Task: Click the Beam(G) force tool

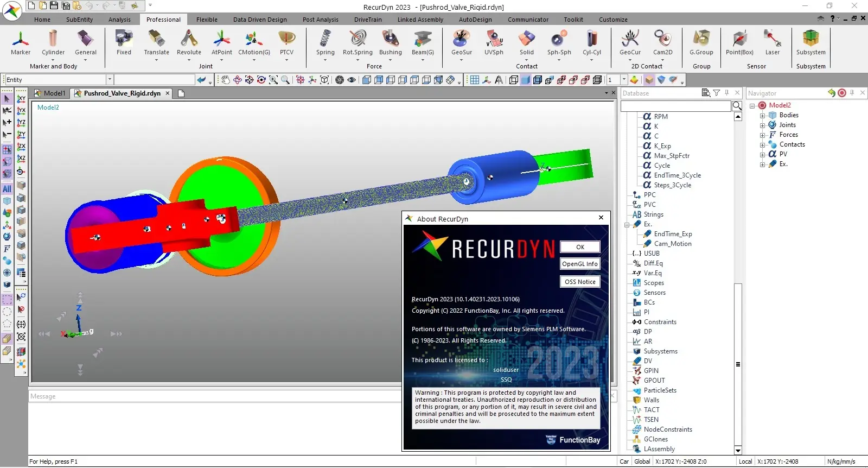Action: point(423,42)
